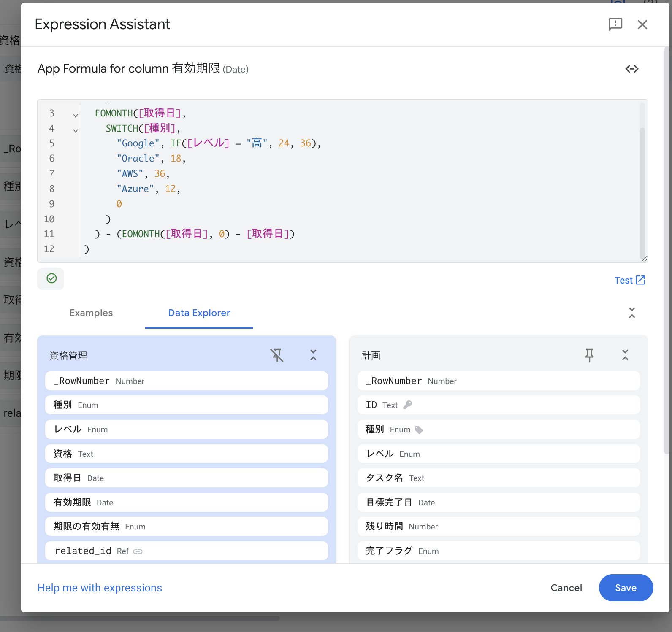Viewport: 672px width, 632px height.
Task: Collapse the 計画 table panel
Action: point(625,355)
